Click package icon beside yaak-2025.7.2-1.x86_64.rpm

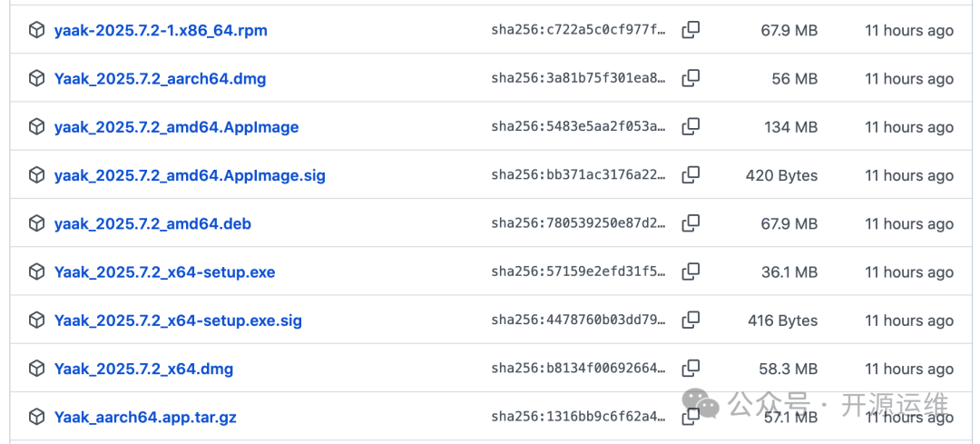pyautogui.click(x=36, y=30)
